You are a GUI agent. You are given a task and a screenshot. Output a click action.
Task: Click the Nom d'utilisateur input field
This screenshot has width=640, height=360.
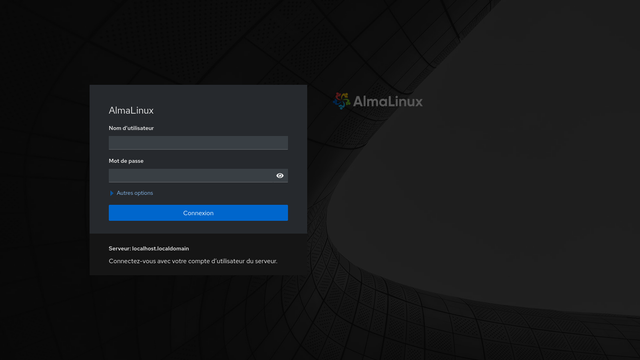[198, 143]
